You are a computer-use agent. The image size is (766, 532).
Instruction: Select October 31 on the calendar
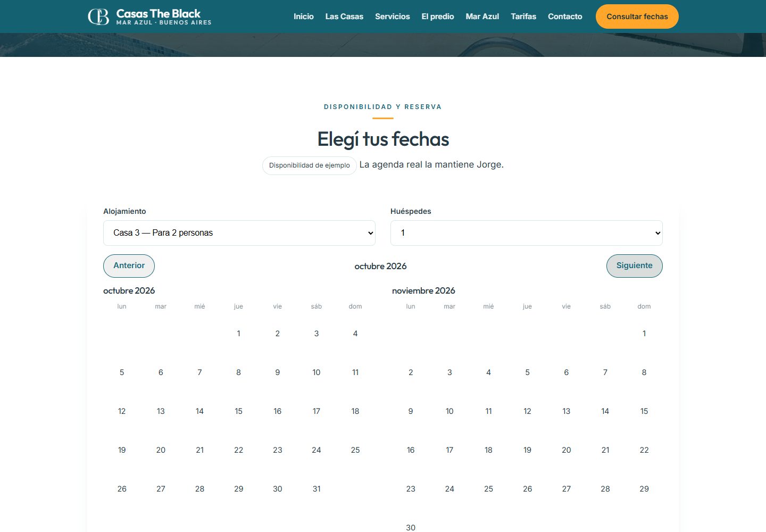pyautogui.click(x=317, y=489)
